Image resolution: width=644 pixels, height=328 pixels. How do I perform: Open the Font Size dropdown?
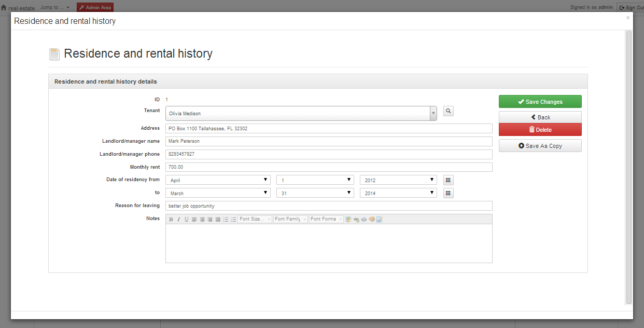[x=255, y=220]
